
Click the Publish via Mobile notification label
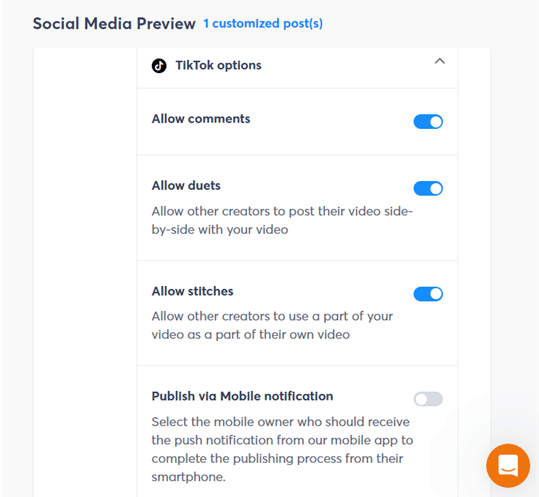click(242, 396)
